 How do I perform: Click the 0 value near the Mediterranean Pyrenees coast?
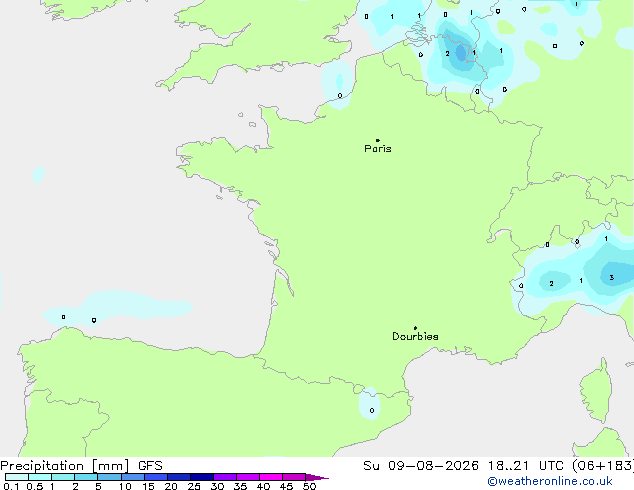click(372, 410)
